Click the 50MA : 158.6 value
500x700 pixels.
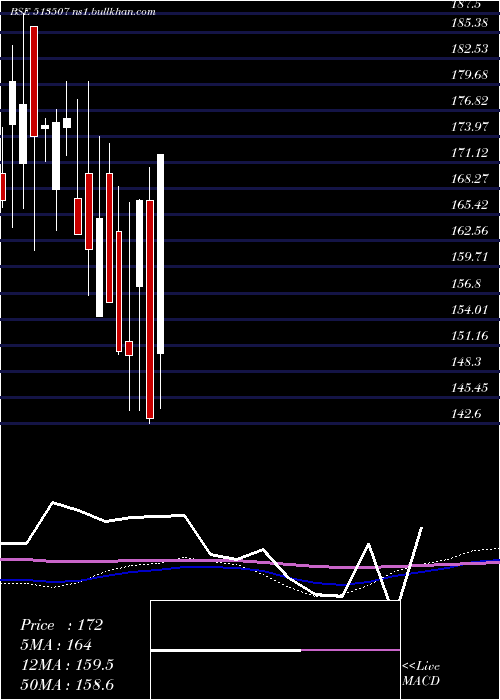coord(67,685)
